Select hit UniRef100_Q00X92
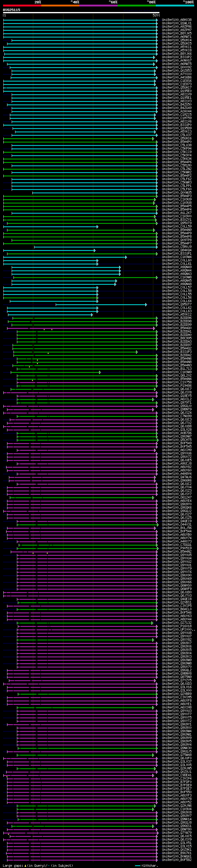Screen dimensions: 197x868 (x=177, y=67)
